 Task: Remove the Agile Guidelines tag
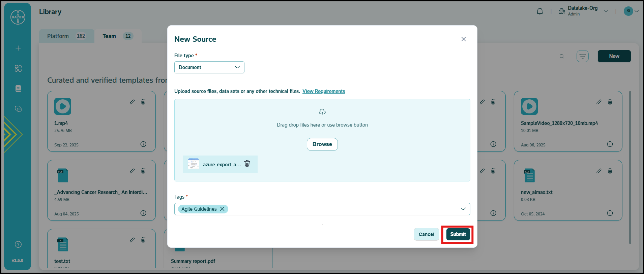222,209
